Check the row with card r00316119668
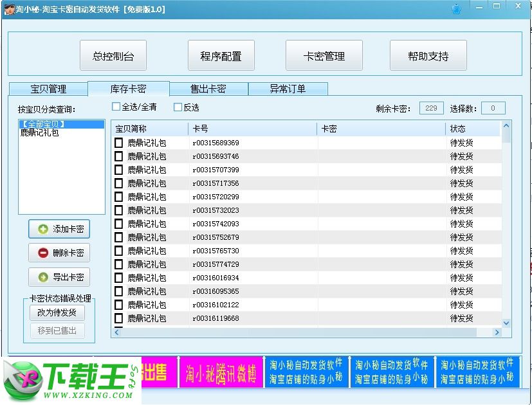The height and width of the screenshot is (405, 532). (119, 318)
